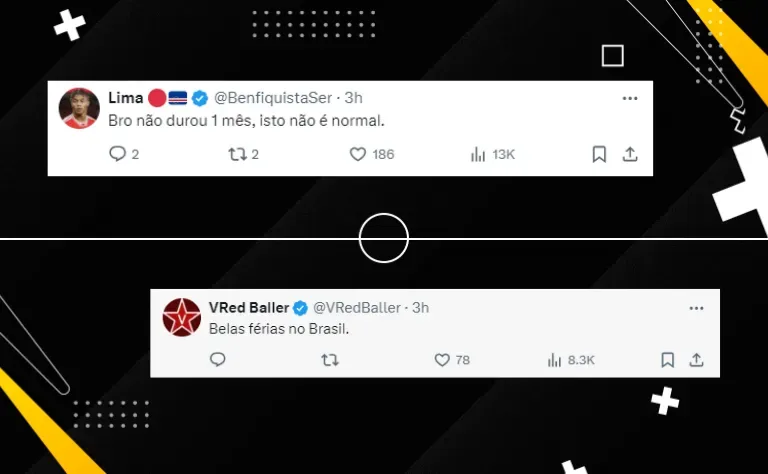This screenshot has height=474, width=768.
Task: Like the tweet with 186 likes
Action: [372, 154]
